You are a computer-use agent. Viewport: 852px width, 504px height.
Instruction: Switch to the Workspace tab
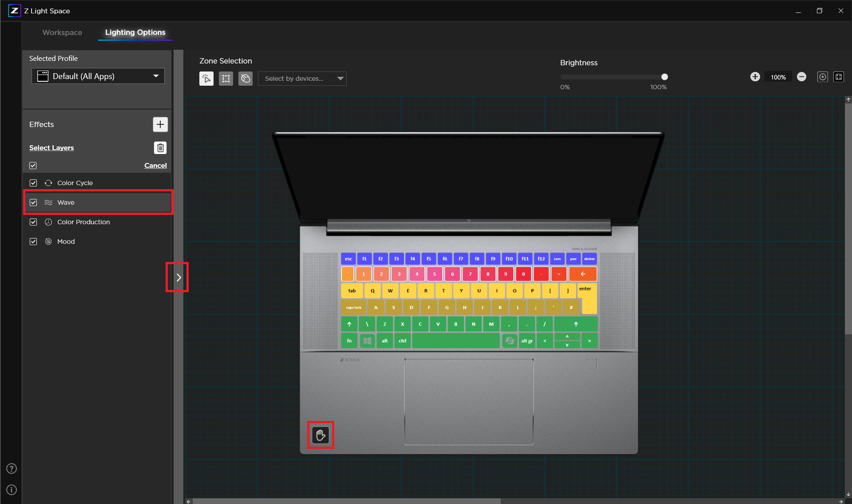(x=62, y=32)
